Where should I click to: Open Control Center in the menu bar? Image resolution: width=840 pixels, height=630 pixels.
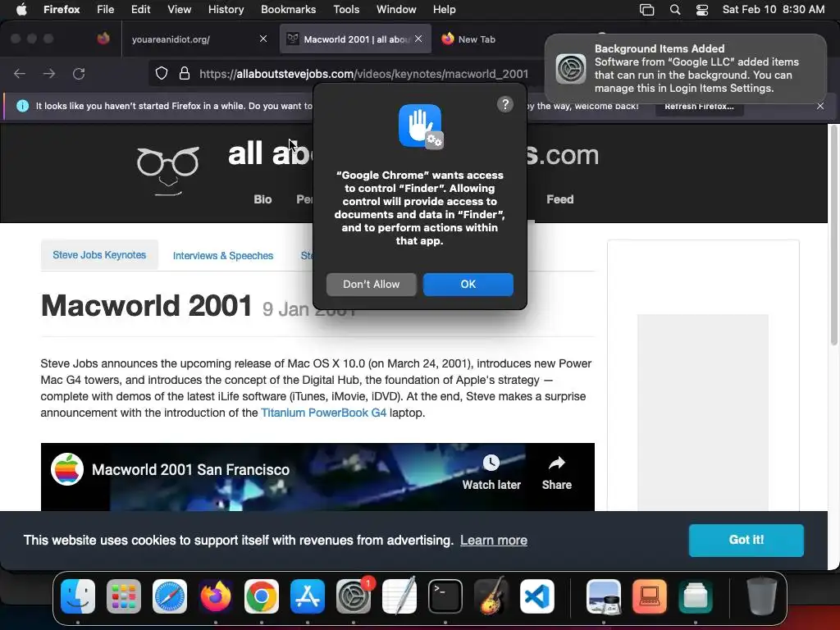pyautogui.click(x=702, y=10)
